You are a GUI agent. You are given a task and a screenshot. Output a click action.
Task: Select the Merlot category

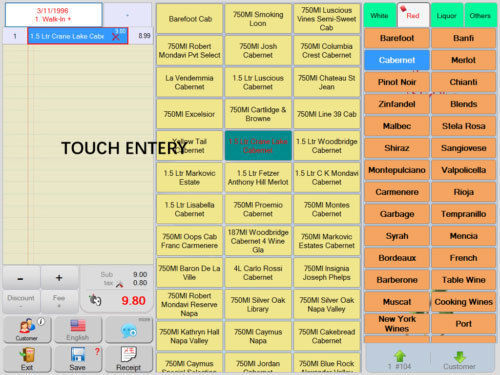coord(463,60)
